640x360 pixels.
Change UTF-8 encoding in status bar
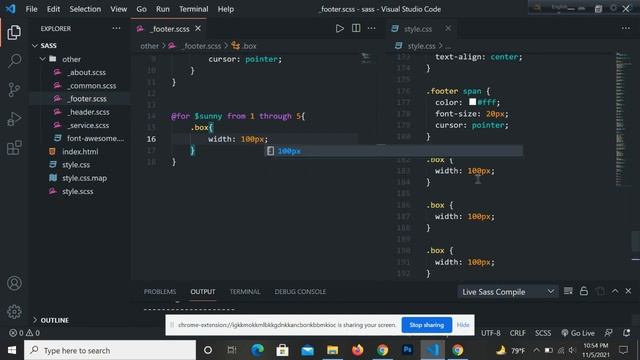491,333
